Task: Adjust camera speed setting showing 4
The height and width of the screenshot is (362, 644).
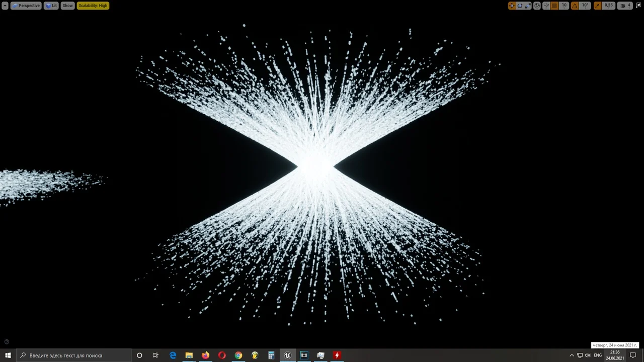Action: coord(625,6)
